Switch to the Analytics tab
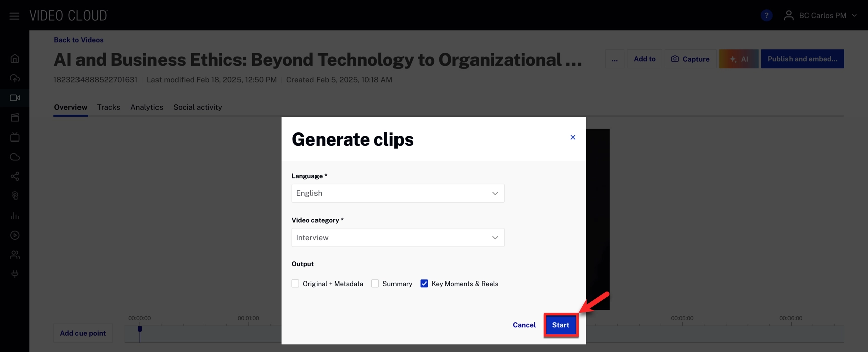Image resolution: width=868 pixels, height=352 pixels. [146, 107]
